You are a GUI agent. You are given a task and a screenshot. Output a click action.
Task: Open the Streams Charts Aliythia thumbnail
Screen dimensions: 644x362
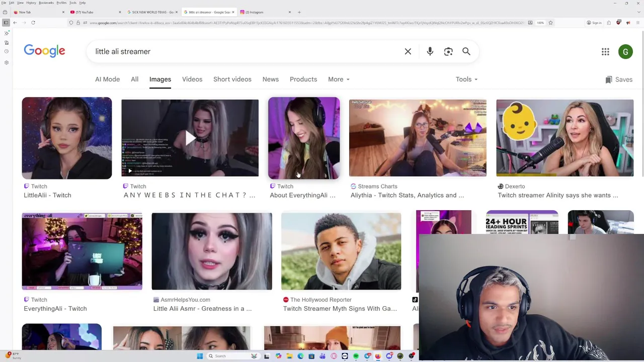pos(418,138)
